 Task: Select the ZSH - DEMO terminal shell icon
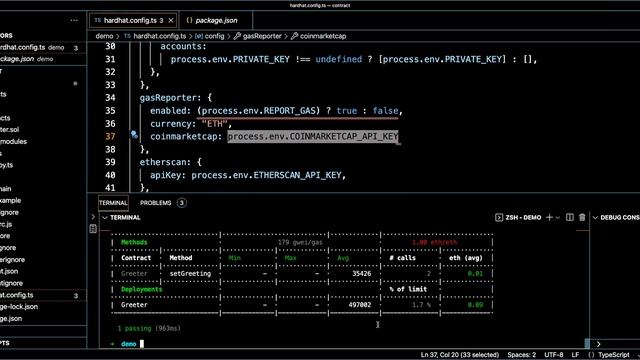click(499, 218)
